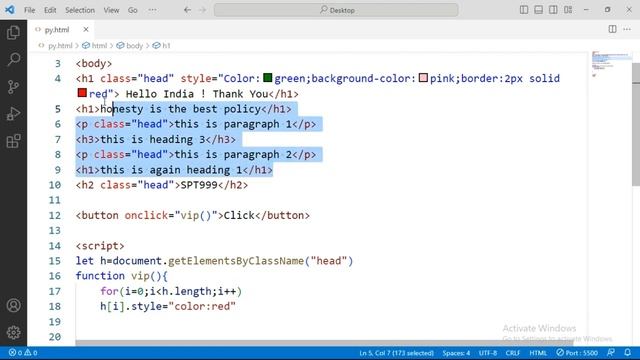Click the code minimap preview
This screenshot has width=640, height=360.
(610, 64)
